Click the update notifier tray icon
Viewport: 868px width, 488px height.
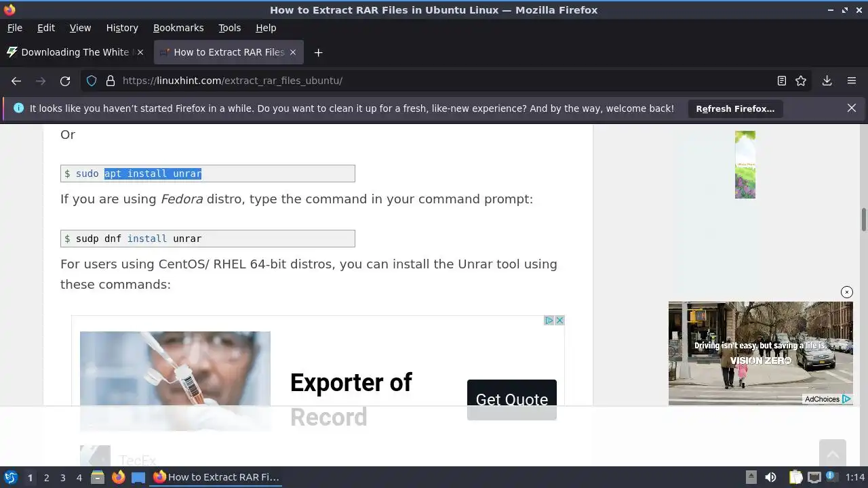(x=833, y=477)
